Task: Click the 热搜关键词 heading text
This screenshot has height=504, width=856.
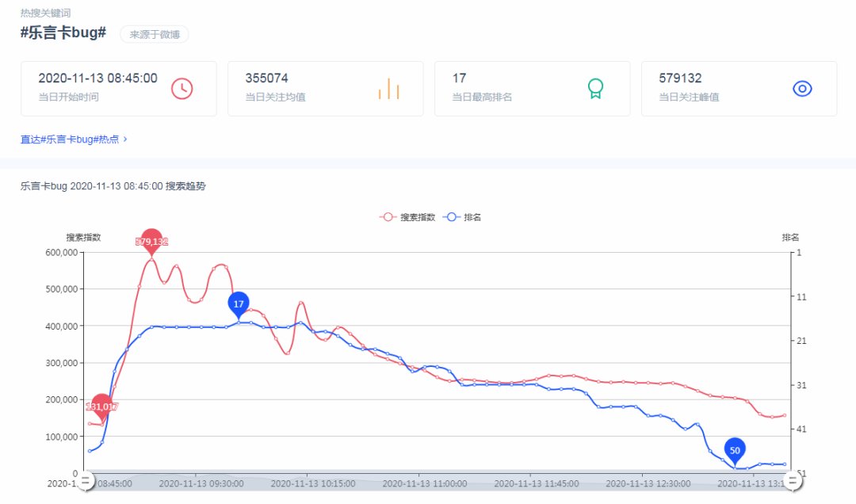Action: (45, 13)
